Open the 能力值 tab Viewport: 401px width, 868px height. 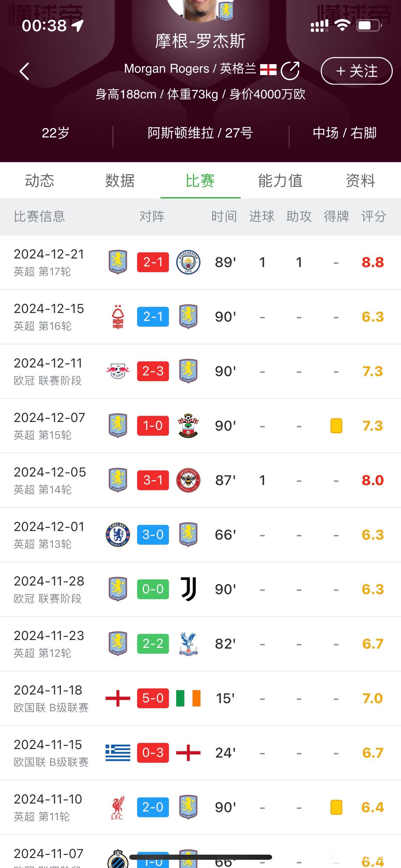[x=280, y=181]
